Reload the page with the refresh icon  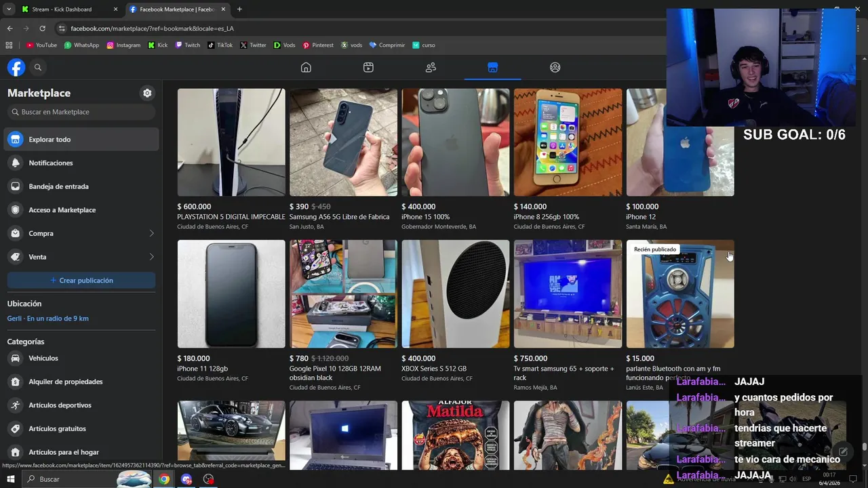42,28
